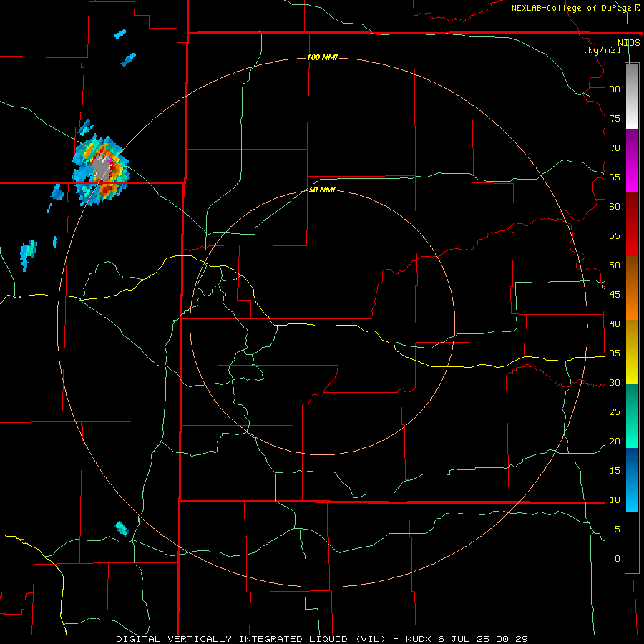This screenshot has width=644, height=644.
Task: Click the 15 value on the color scale
Action: click(615, 471)
